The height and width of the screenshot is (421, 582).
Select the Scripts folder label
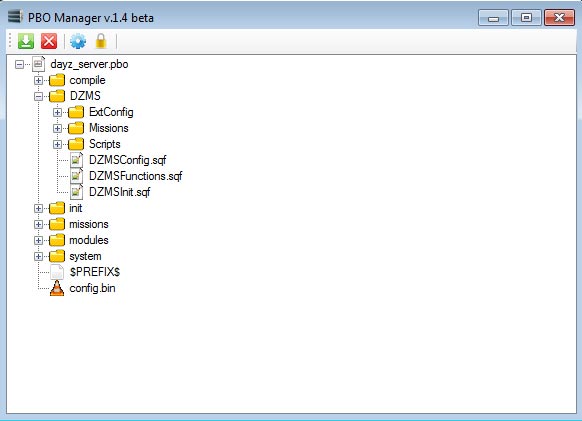[x=105, y=144]
